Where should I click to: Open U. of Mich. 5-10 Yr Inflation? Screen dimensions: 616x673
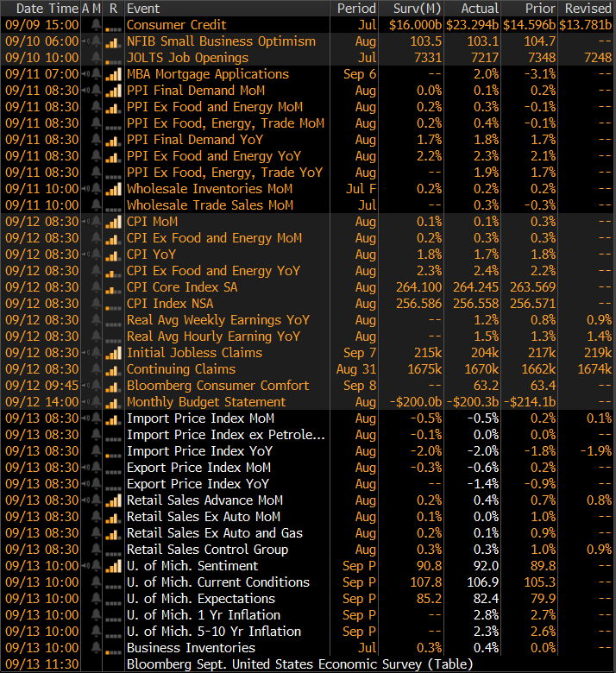(x=214, y=632)
